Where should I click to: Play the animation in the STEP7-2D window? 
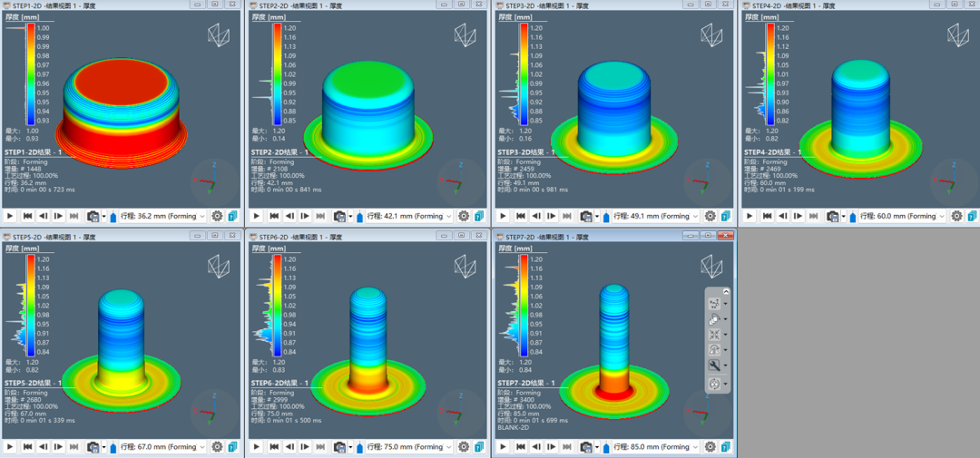point(503,447)
